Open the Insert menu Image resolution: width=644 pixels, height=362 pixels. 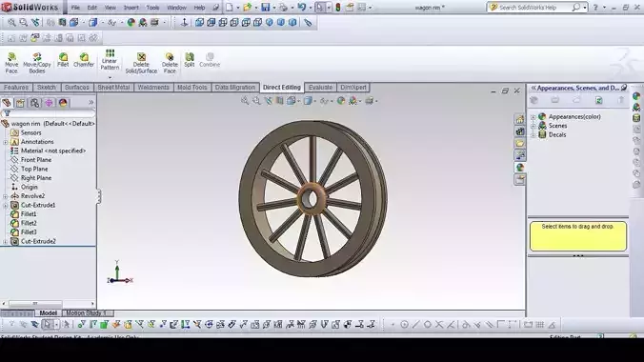(131, 8)
